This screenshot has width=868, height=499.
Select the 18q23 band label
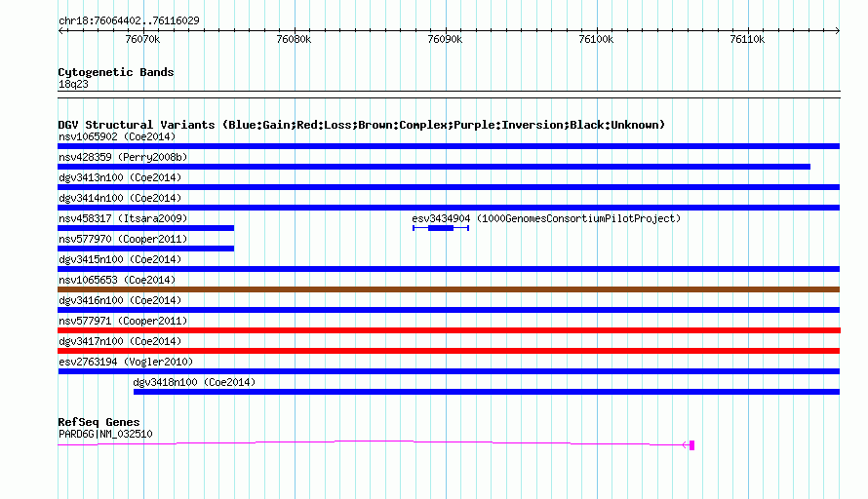[x=73, y=84]
